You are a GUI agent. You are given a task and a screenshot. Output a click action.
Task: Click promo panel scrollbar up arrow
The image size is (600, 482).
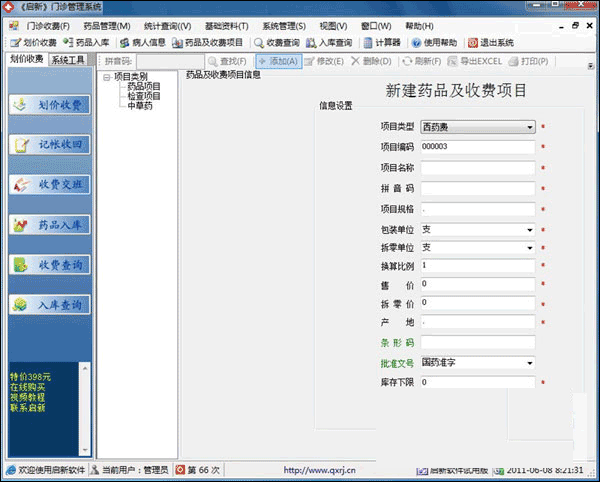pyautogui.click(x=85, y=368)
